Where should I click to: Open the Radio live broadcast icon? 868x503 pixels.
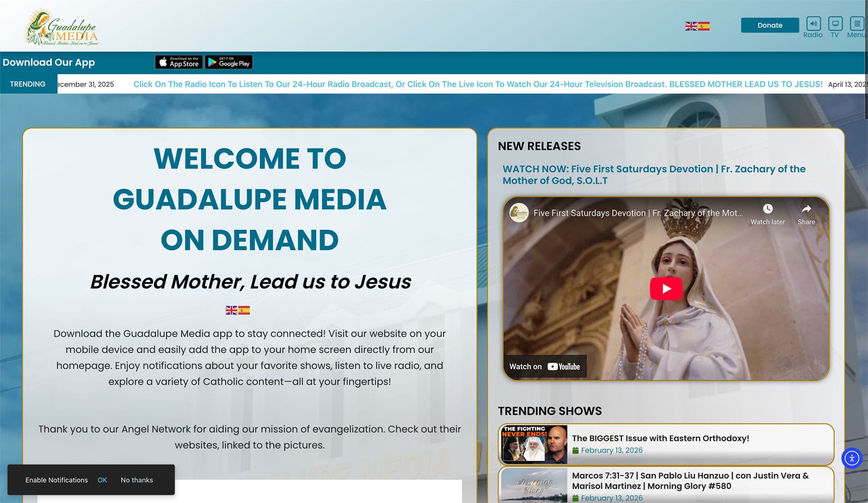click(x=813, y=23)
